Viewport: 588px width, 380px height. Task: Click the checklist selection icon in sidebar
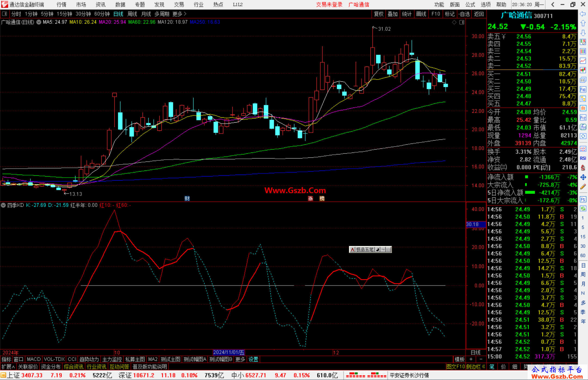pos(583,42)
